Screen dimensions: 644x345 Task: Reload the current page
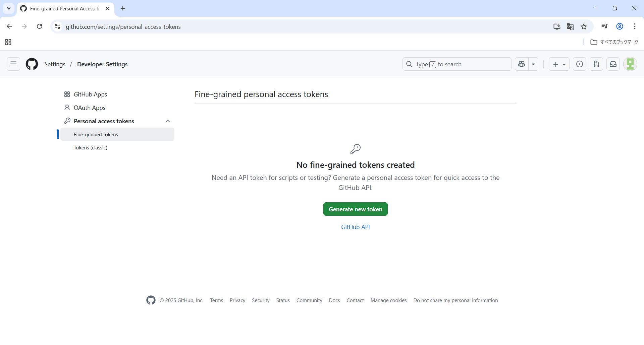[x=40, y=26]
